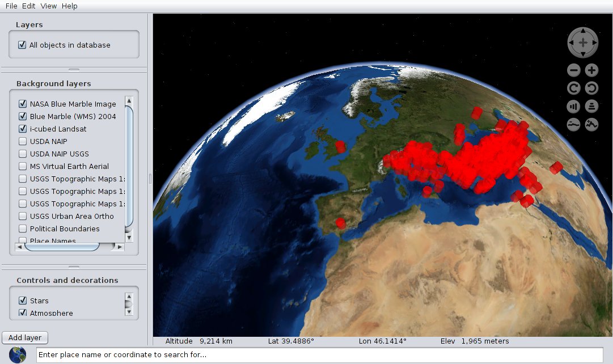613x364 pixels.
Task: Click the Controls and decorations scroll-down arrow
Action: click(x=129, y=312)
